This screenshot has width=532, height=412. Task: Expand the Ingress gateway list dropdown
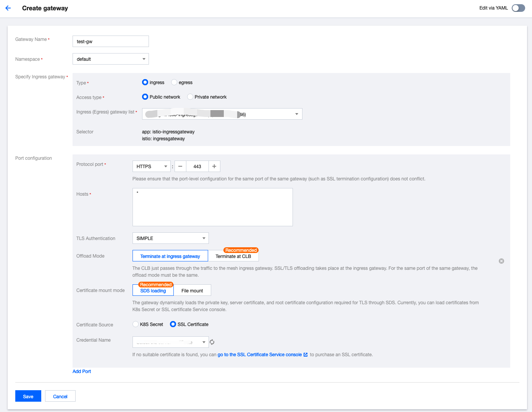pos(222,114)
